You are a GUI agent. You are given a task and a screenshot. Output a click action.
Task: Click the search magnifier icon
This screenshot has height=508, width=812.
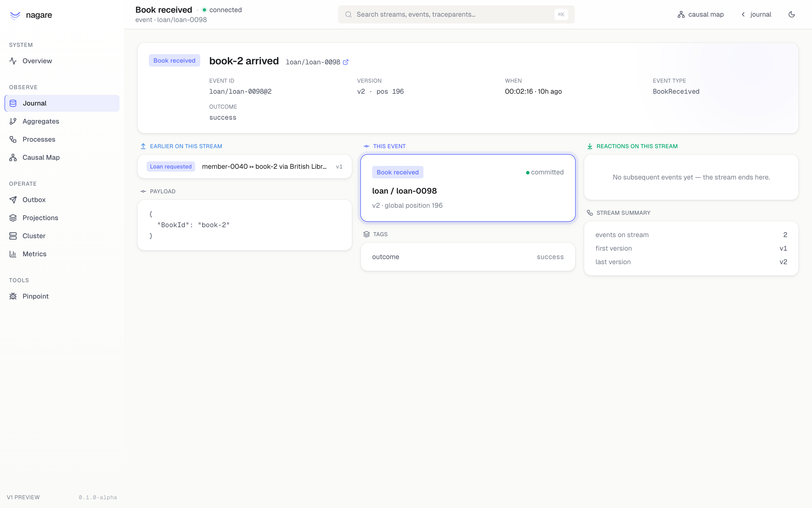[348, 14]
